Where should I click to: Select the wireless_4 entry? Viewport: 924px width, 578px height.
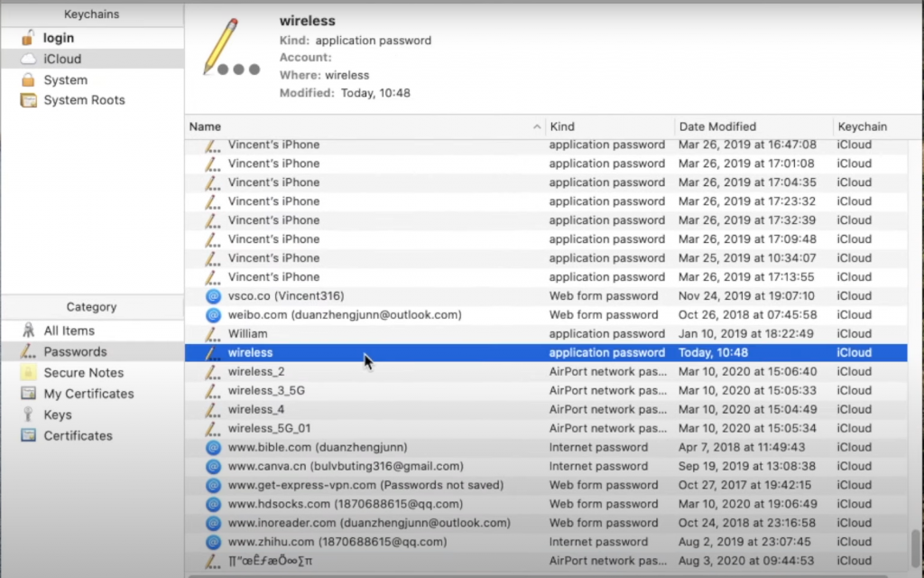click(546, 409)
